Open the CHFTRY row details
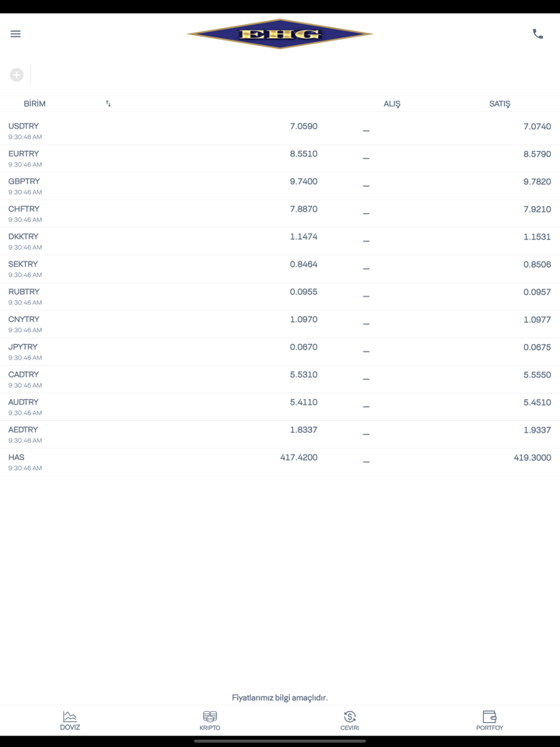This screenshot has height=747, width=560. (280, 214)
